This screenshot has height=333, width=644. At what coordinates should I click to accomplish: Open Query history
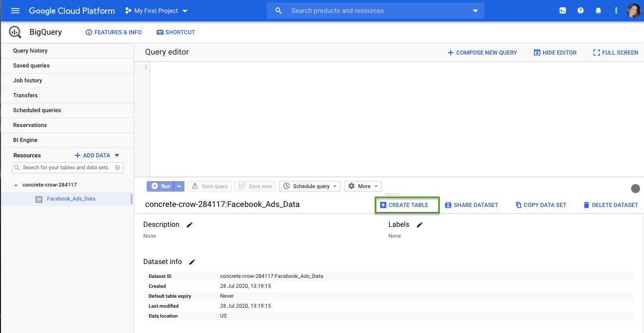click(x=67, y=51)
